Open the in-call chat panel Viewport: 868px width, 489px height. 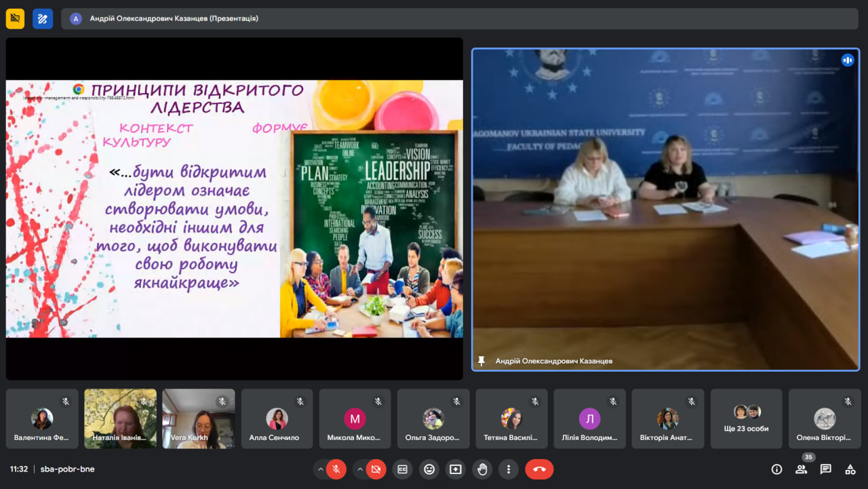pos(825,469)
